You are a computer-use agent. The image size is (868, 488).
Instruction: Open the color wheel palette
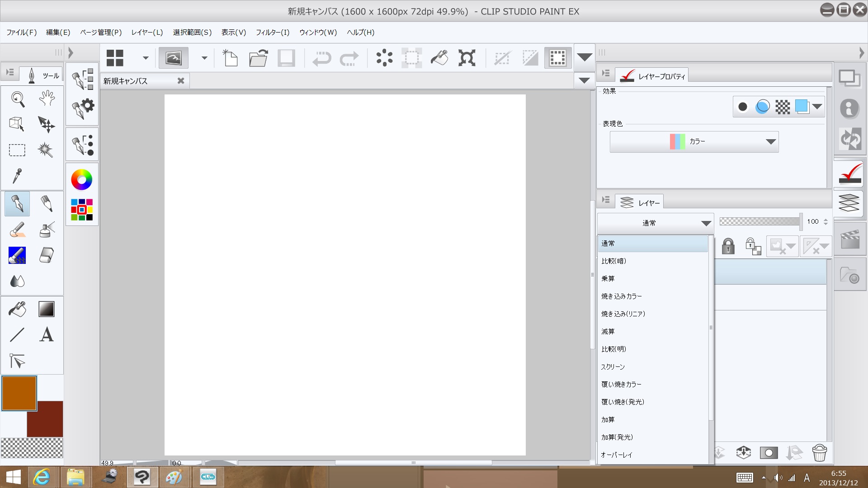pos(82,180)
